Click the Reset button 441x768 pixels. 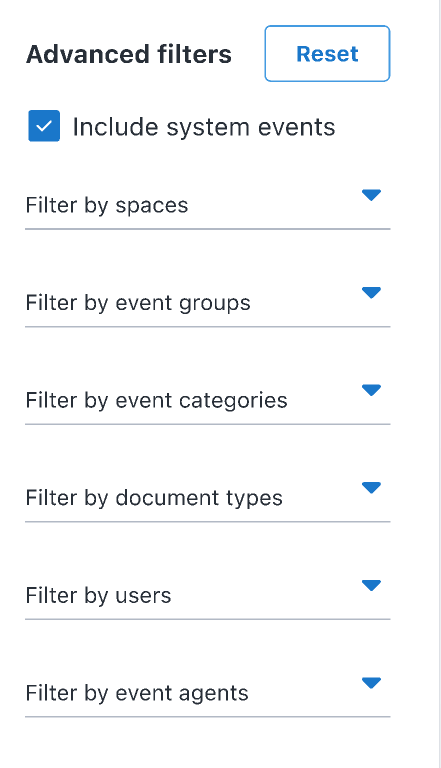[327, 53]
